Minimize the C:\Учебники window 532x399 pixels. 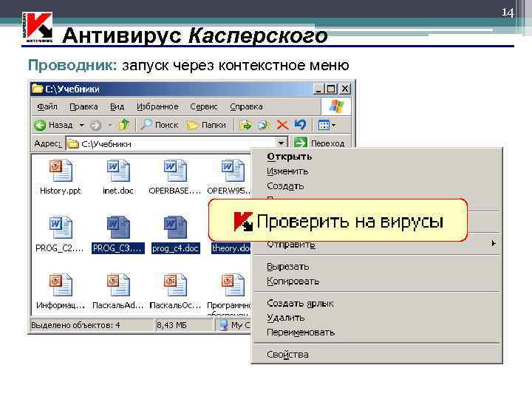coord(318,89)
